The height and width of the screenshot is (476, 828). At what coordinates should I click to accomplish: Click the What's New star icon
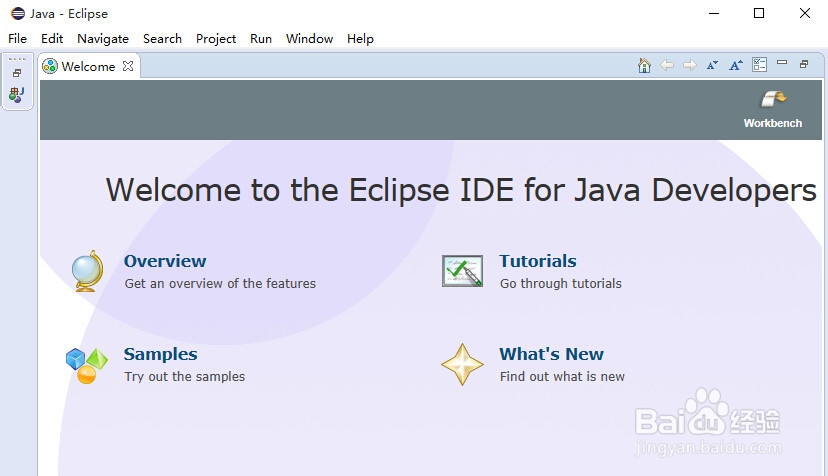462,364
